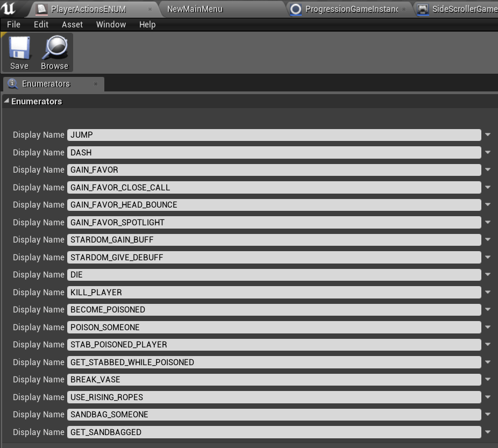Select the BREAK_VASE display name field
This screenshot has height=448, width=498.
click(x=274, y=380)
